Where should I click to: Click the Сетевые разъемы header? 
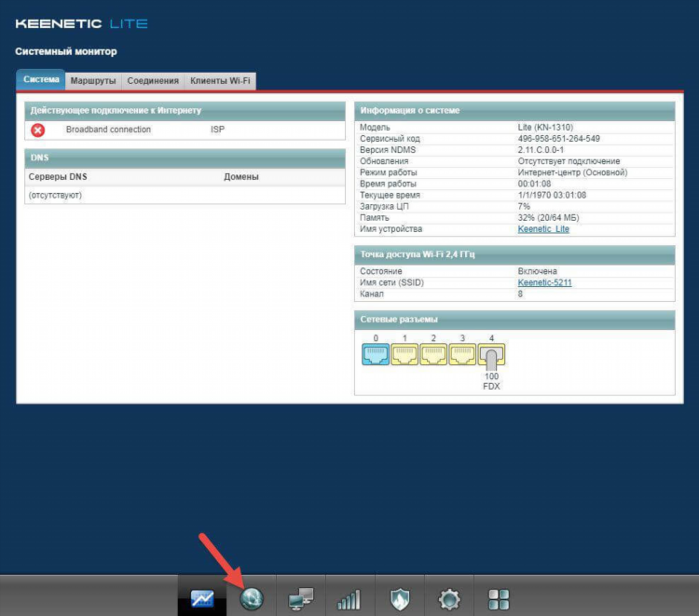[514, 320]
